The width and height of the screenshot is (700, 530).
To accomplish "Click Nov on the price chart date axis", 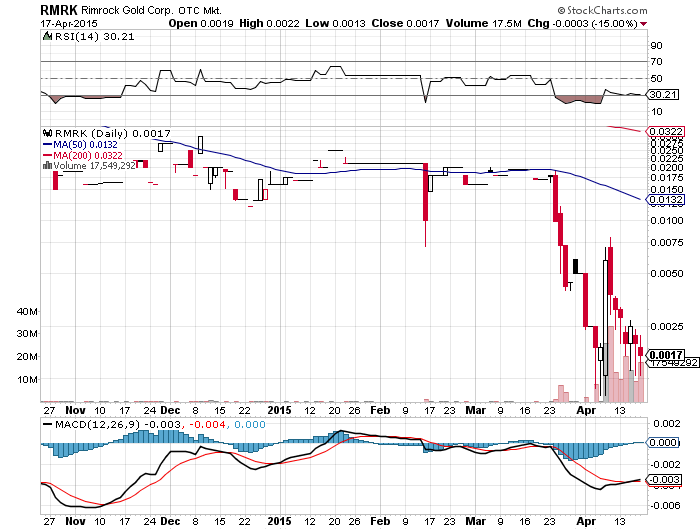I will point(75,410).
